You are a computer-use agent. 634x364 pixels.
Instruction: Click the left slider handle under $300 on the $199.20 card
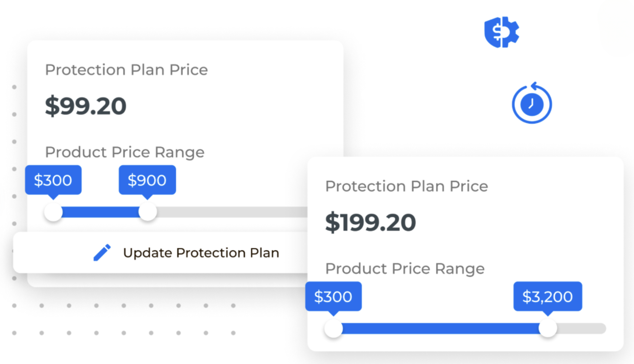coord(333,329)
